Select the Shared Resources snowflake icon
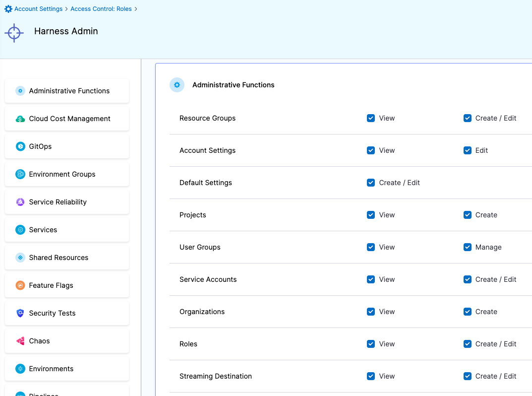Screen dimensions: 532x396 click(x=20, y=258)
